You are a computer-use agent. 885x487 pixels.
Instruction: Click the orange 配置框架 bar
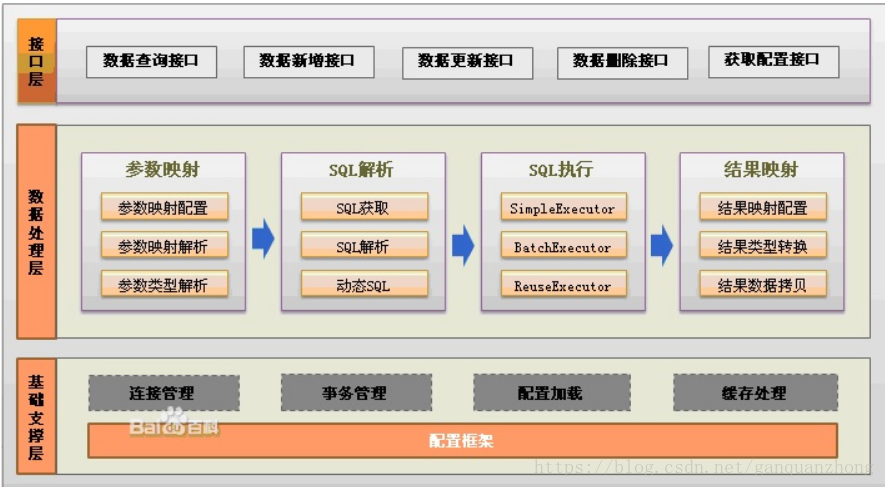pos(462,441)
